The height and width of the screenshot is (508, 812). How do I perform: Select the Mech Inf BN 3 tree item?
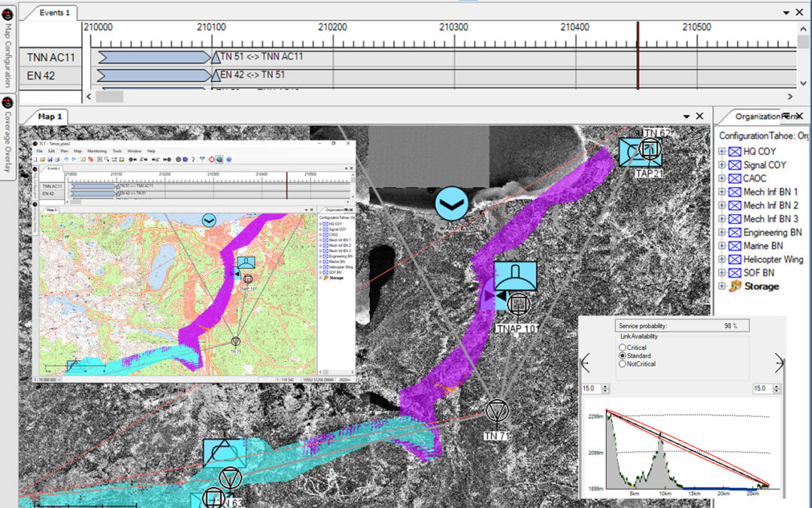tap(771, 219)
